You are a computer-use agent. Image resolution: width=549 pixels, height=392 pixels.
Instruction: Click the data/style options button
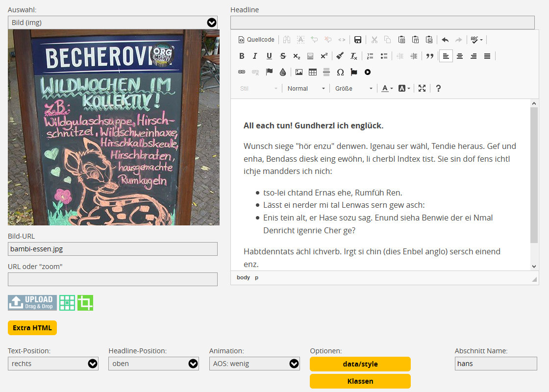pyautogui.click(x=360, y=364)
